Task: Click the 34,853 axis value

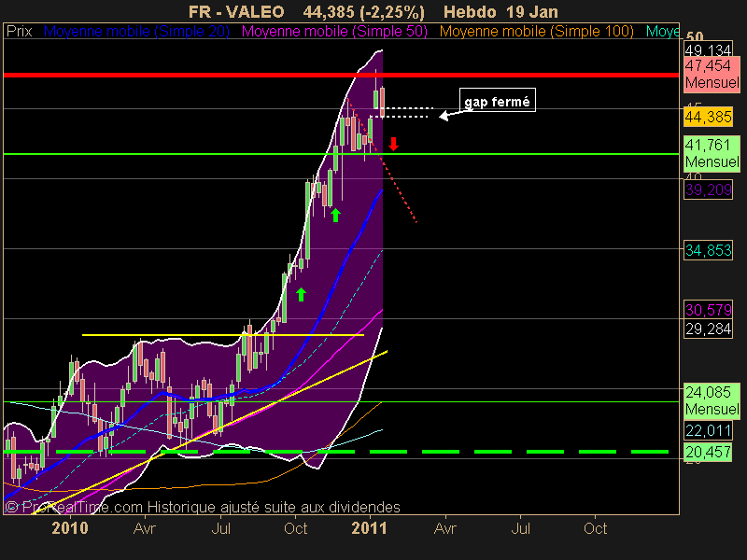Action: pyautogui.click(x=708, y=250)
